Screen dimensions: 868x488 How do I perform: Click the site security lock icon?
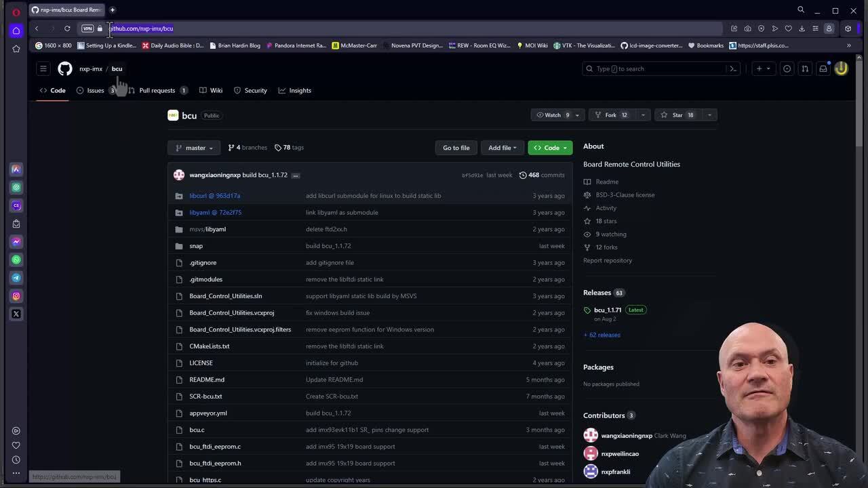[100, 28]
